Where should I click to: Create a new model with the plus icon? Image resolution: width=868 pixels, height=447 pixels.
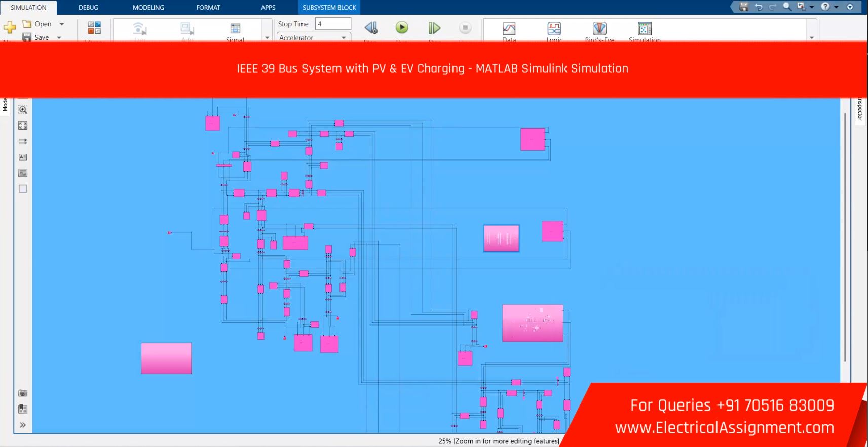10,27
